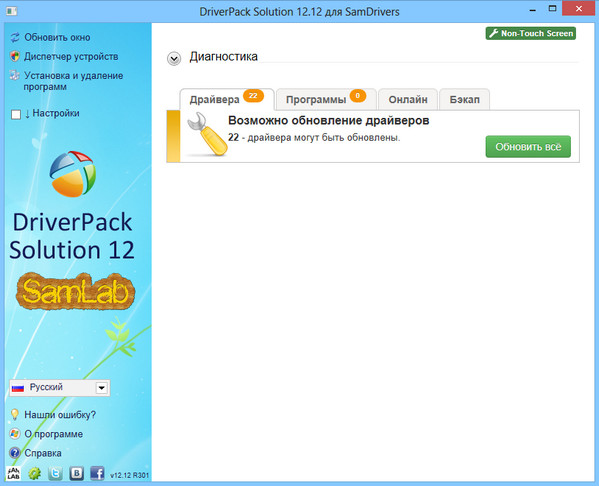
Task: Click the Возможно обновление драйверов heading
Action: 329,121
